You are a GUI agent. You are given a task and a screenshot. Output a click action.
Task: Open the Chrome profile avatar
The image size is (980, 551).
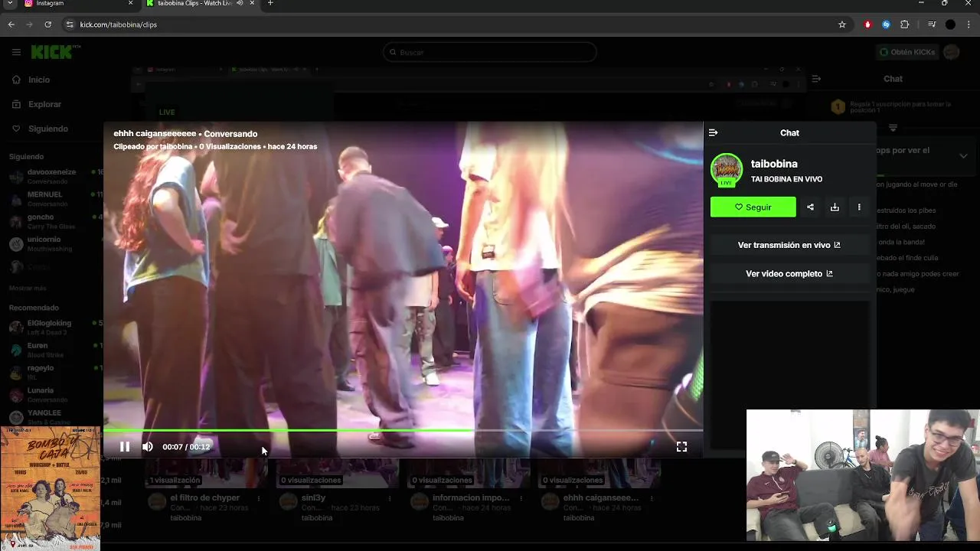(x=950, y=24)
